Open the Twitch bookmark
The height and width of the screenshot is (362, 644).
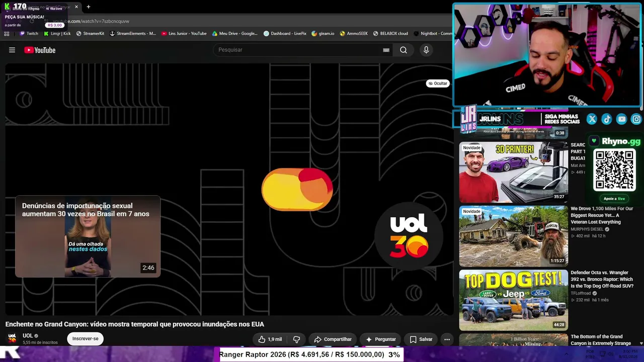click(x=29, y=34)
